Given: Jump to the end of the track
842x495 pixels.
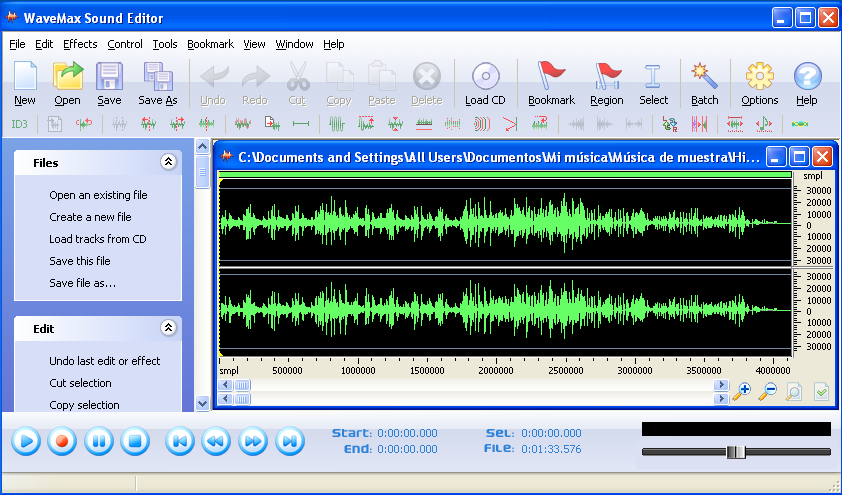Looking at the screenshot, I should [290, 441].
